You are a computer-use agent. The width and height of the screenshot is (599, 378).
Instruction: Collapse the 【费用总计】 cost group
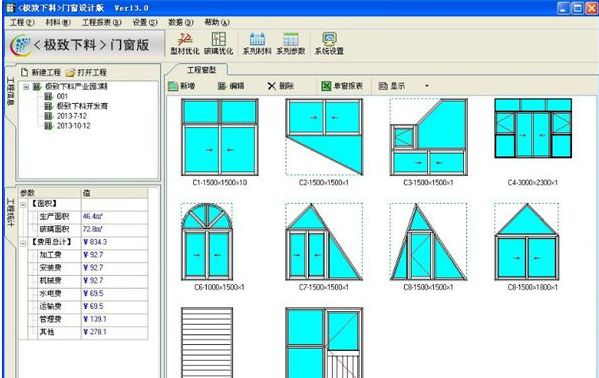(x=23, y=242)
